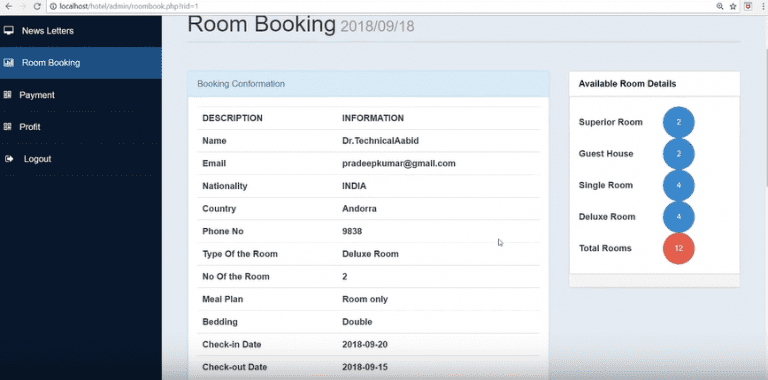Go back with the browser back arrow
768x380 pixels.
pyautogui.click(x=8, y=6)
